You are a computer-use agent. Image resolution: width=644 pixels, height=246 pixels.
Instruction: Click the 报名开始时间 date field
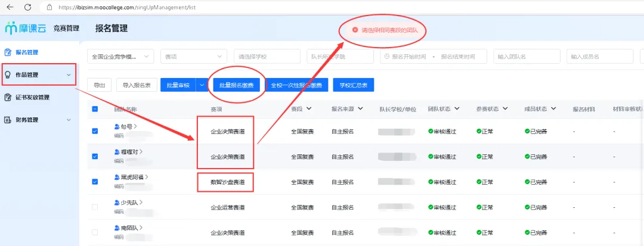click(x=409, y=57)
